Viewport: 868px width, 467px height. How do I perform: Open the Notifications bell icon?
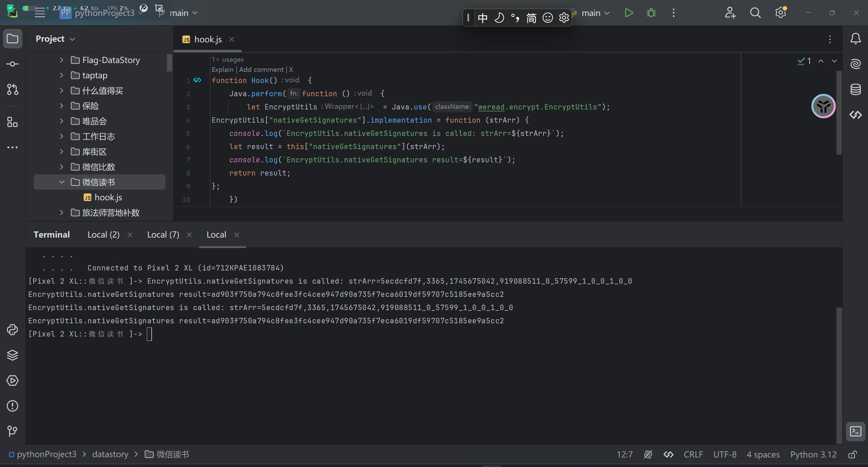tap(855, 39)
